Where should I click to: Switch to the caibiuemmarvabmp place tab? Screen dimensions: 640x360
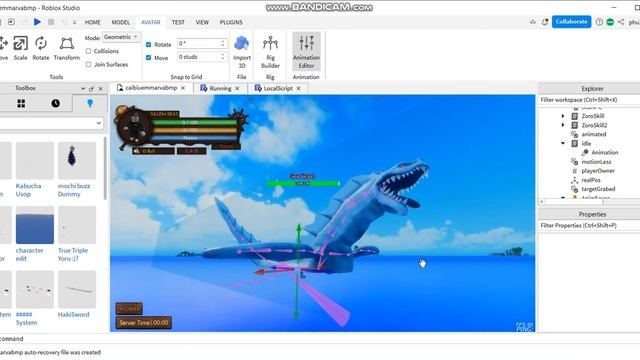coord(151,88)
